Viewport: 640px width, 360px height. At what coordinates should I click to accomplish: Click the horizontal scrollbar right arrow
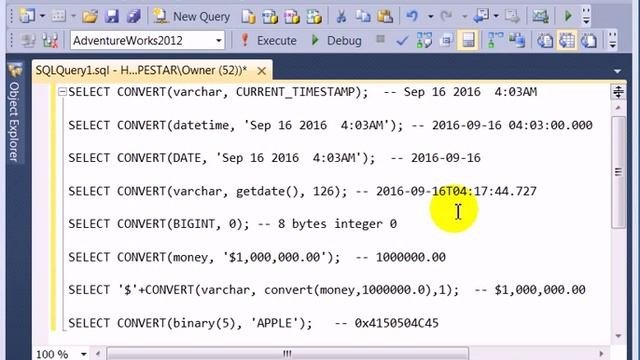(x=601, y=353)
